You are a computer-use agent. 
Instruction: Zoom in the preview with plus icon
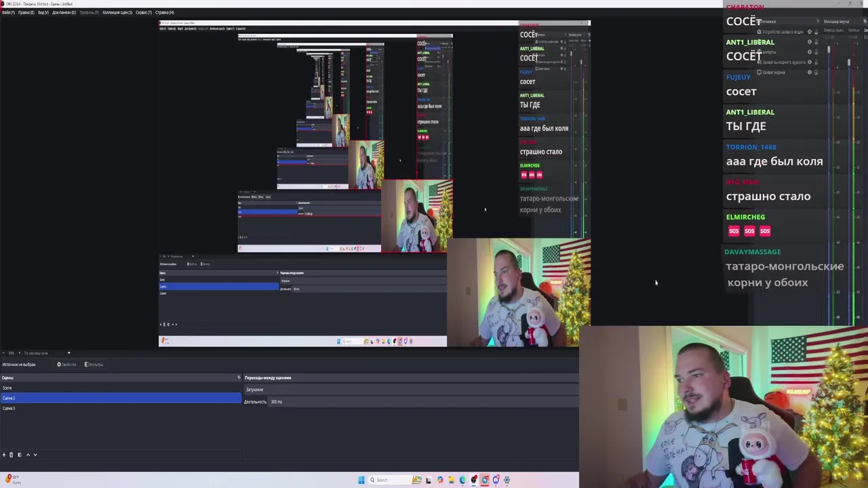(20, 353)
